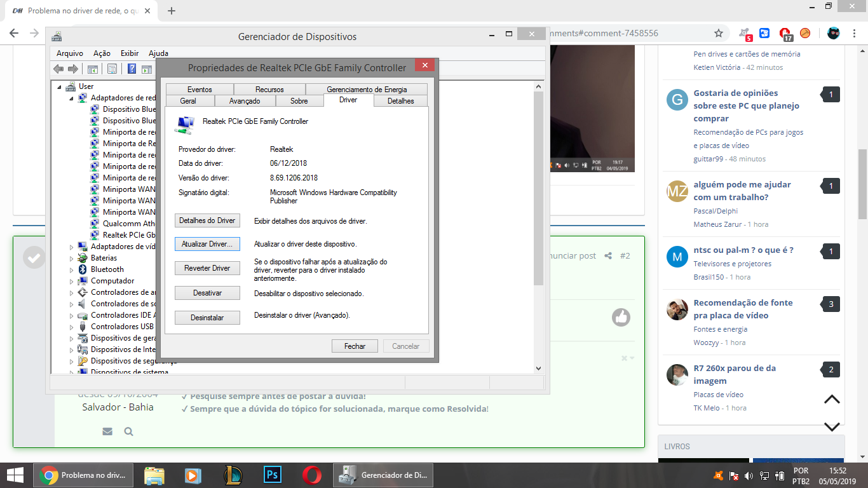Expand the Adaptadores de vídeo tree node
This screenshot has height=488, width=868.
(71, 247)
